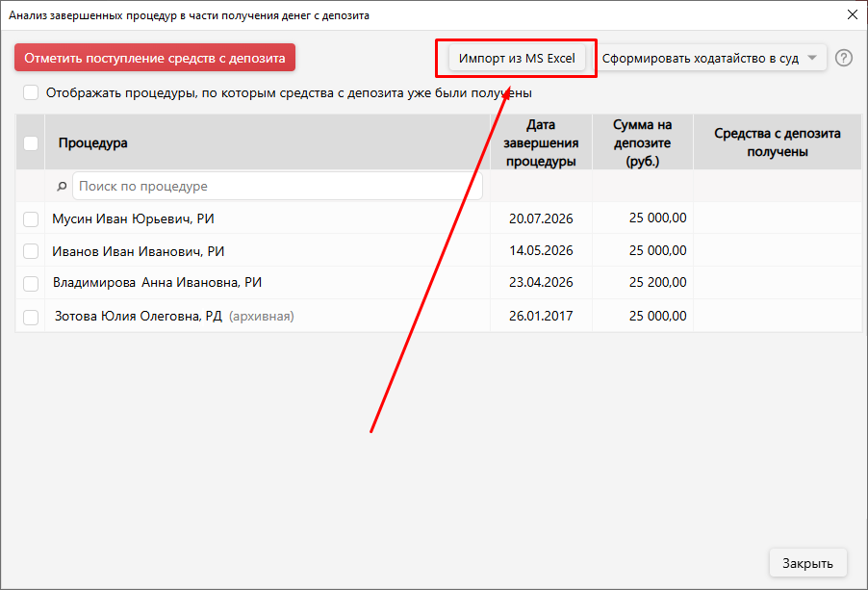This screenshot has width=868, height=590.
Task: Click the Закрыть button
Action: pos(807,563)
